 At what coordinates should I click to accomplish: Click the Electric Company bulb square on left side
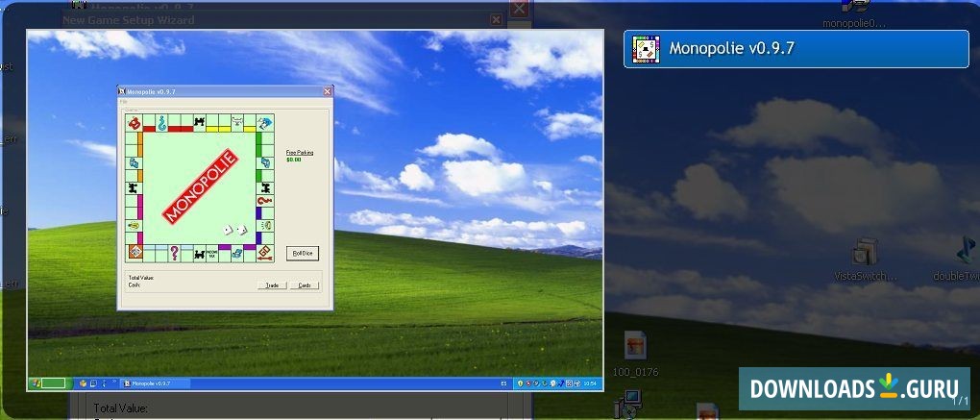134,225
